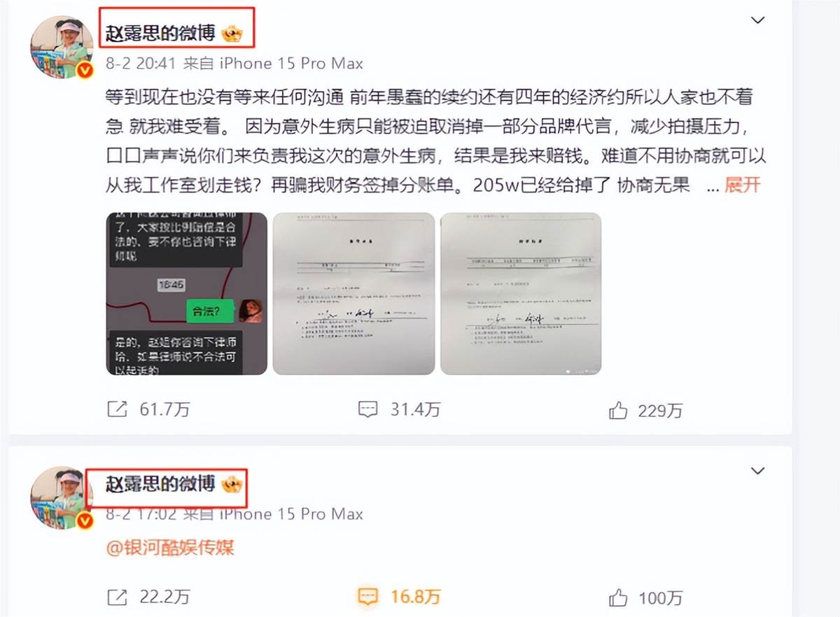Click the 8-2 20:41 timestamp on first post

(140, 64)
